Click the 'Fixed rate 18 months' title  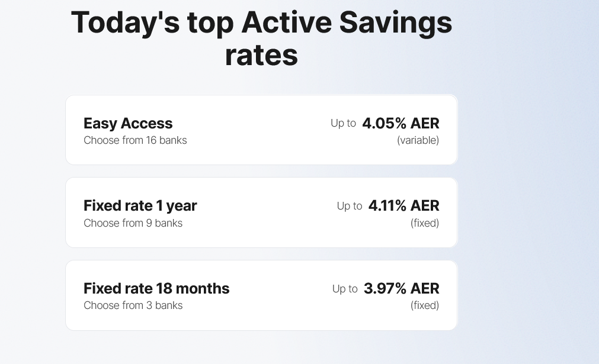pos(156,288)
